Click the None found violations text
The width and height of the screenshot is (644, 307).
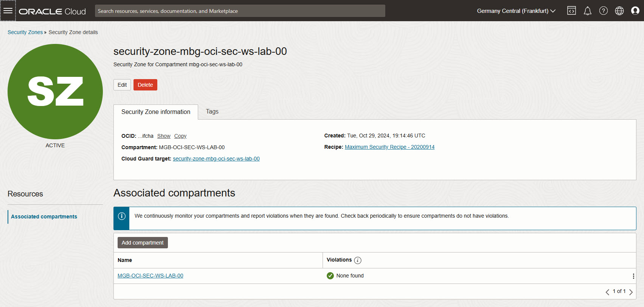(350, 276)
